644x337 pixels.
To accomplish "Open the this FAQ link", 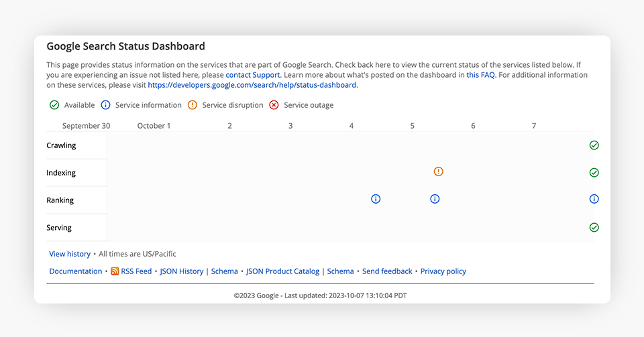I will tap(480, 75).
